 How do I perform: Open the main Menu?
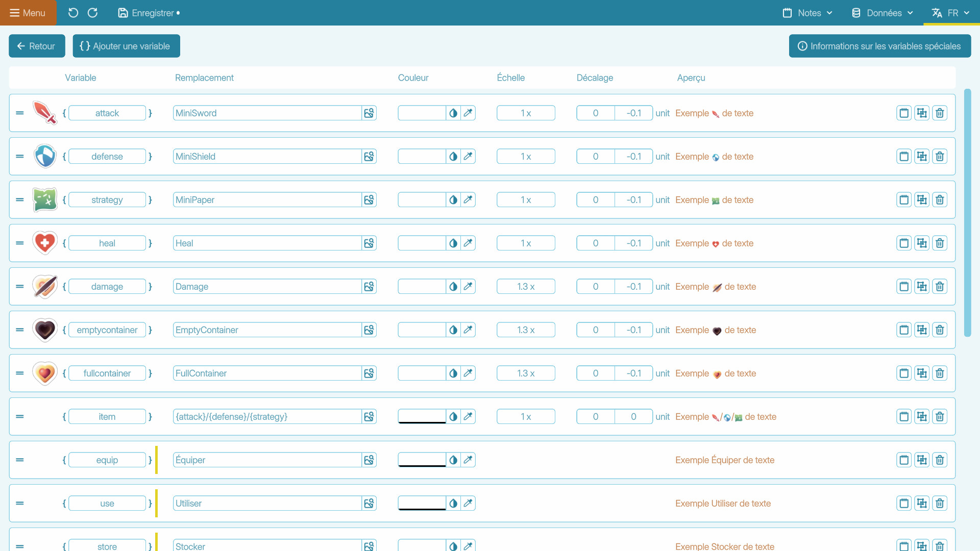[x=28, y=13]
